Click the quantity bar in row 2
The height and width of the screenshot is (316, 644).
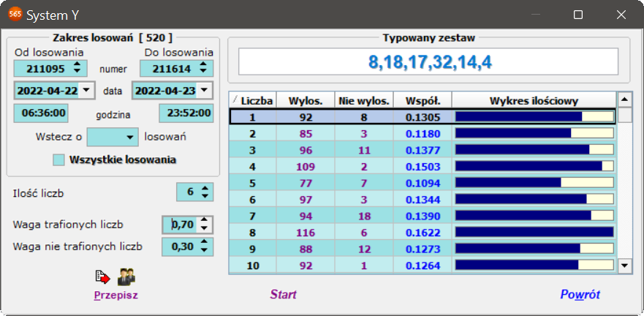[534, 133]
